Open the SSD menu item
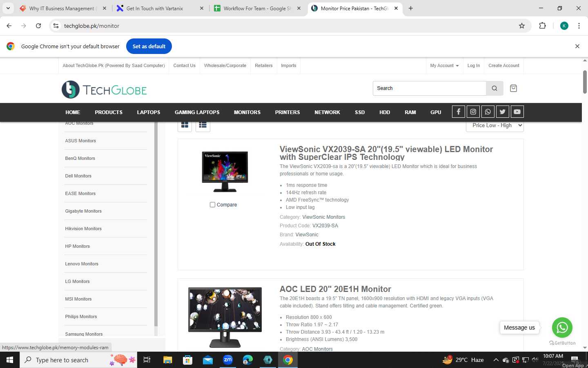The height and width of the screenshot is (368, 588). pyautogui.click(x=360, y=112)
